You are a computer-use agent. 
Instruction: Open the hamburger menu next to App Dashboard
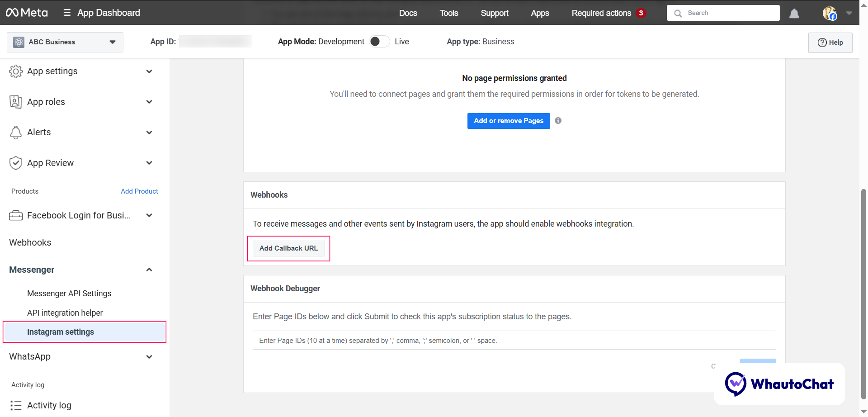66,13
